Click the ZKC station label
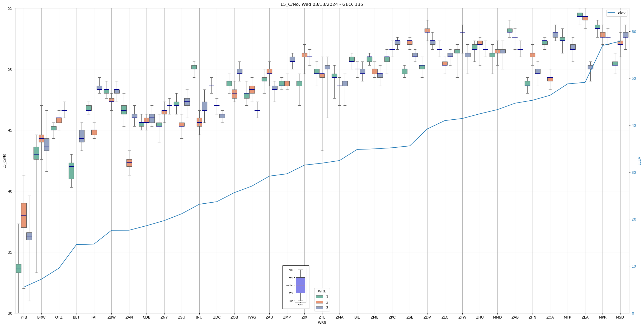 click(392, 317)
